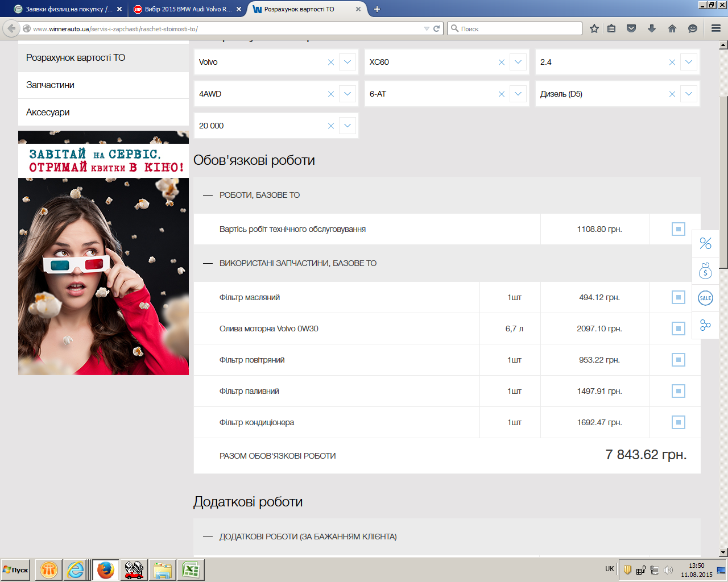This screenshot has height=582, width=728.
Task: Click the round SALE badge icon
Action: (705, 298)
